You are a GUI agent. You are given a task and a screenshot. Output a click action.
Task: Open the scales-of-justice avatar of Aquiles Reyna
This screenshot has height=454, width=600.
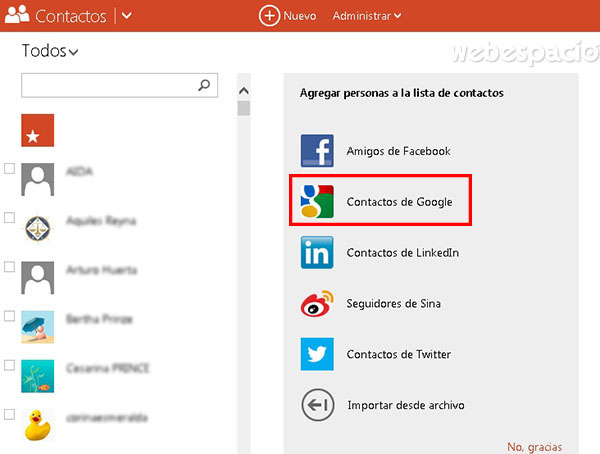[38, 229]
